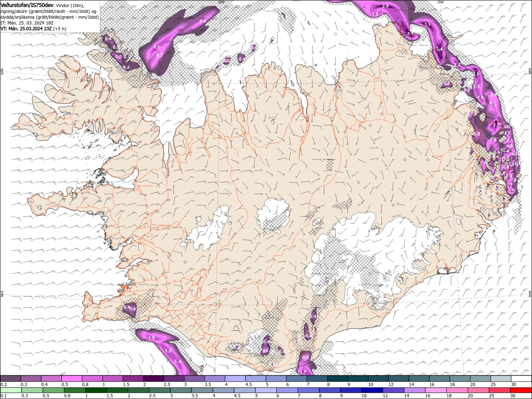The height and width of the screenshot is (399, 532).
Task: Click the '0.2' label in upper legend row
Action: coord(3,384)
